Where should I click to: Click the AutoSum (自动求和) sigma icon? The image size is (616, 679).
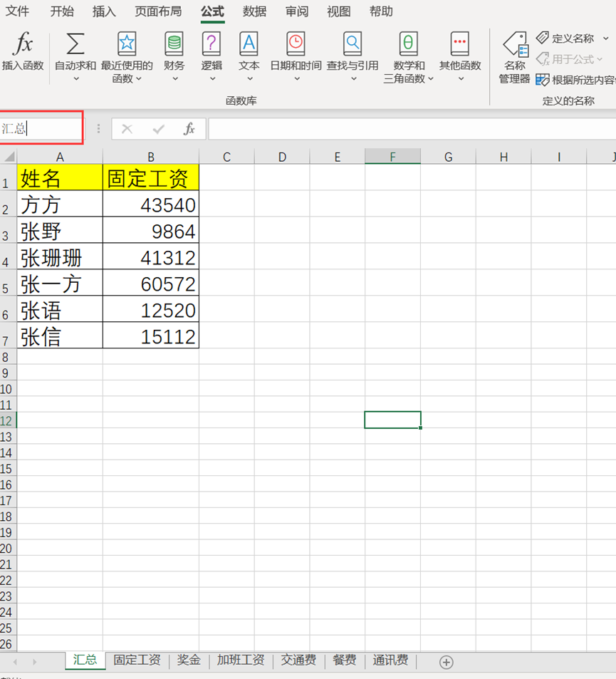click(x=75, y=44)
